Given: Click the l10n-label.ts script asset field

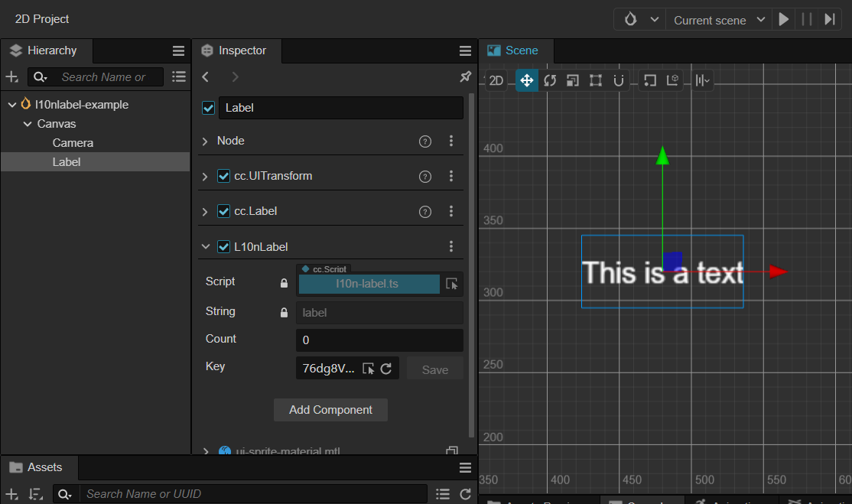Looking at the screenshot, I should 369,284.
